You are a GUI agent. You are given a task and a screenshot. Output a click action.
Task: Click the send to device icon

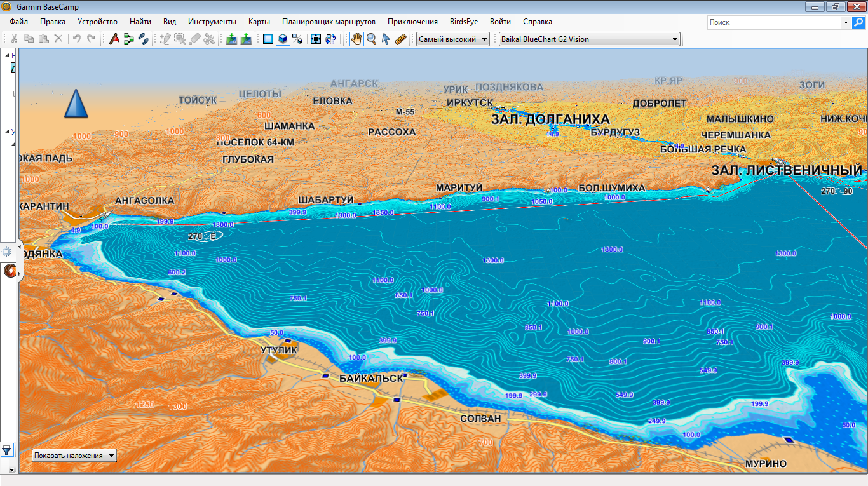click(x=231, y=39)
